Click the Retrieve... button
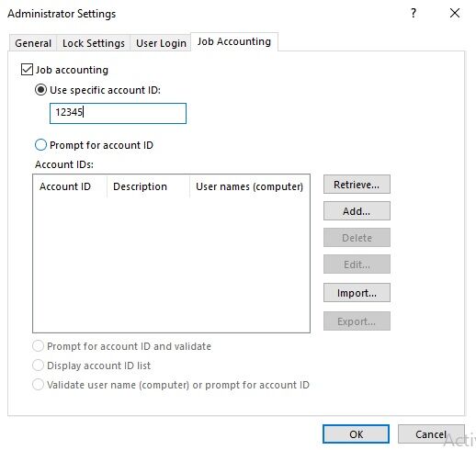 (357, 185)
